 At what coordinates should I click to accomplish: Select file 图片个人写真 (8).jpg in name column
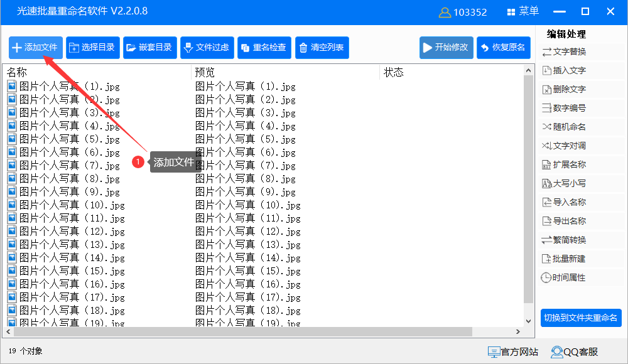(69, 179)
